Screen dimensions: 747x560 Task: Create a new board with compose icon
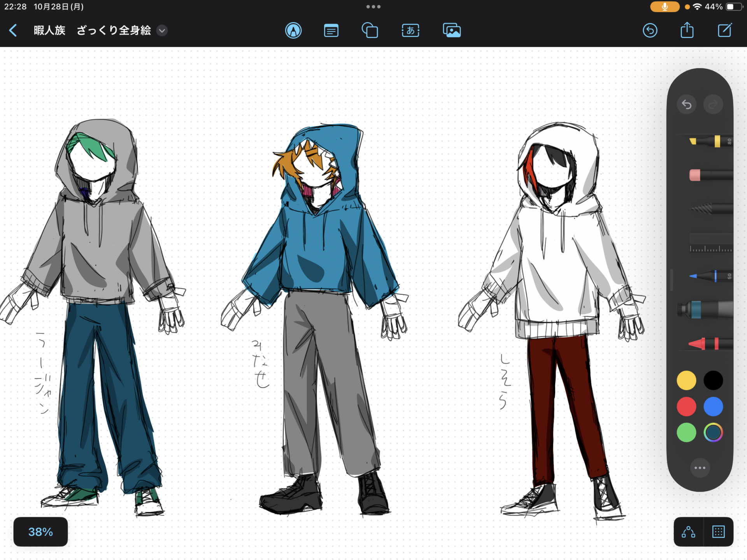724,30
